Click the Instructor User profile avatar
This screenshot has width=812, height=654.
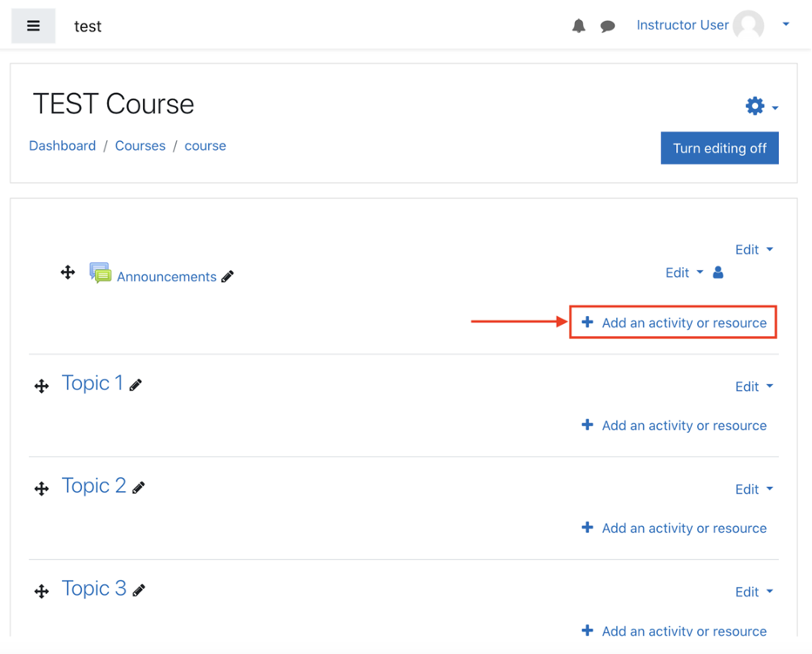[748, 25]
